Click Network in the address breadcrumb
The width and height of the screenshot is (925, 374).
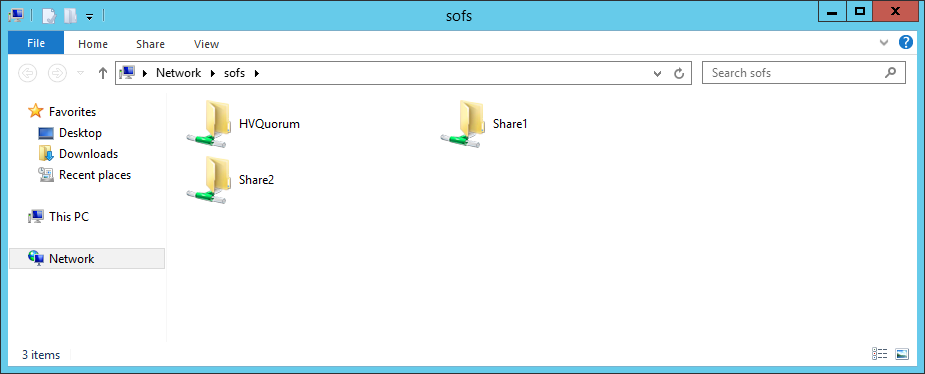coord(178,73)
